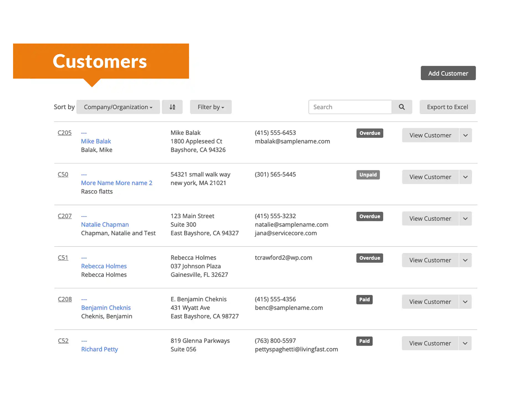
Task: Click the search magnifying glass icon
Action: pyautogui.click(x=402, y=107)
